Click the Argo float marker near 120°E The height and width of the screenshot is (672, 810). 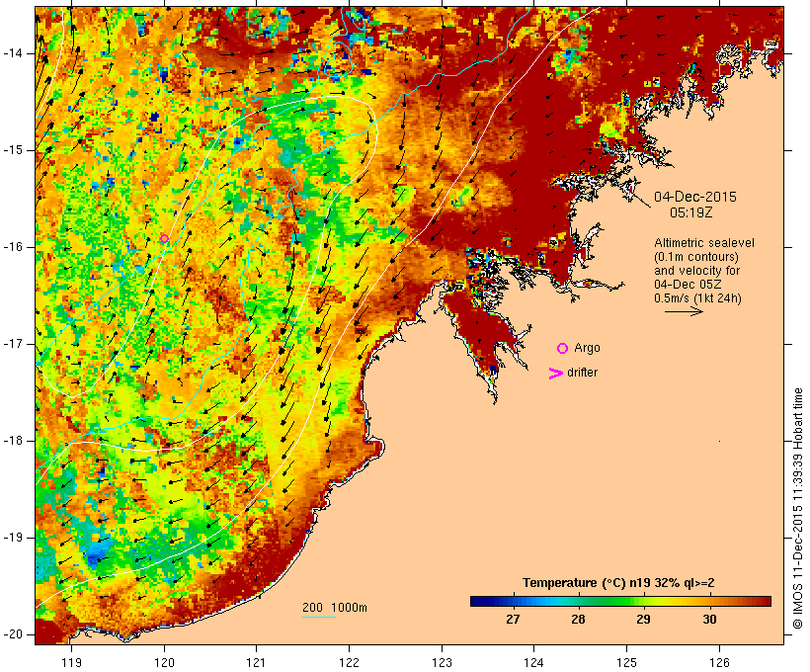tap(164, 238)
